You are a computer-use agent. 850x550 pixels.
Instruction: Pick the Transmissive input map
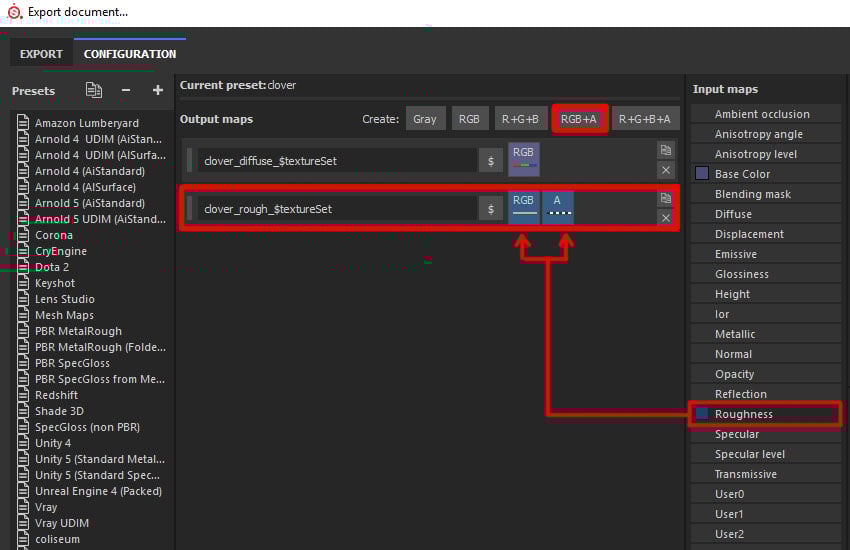tap(766, 474)
